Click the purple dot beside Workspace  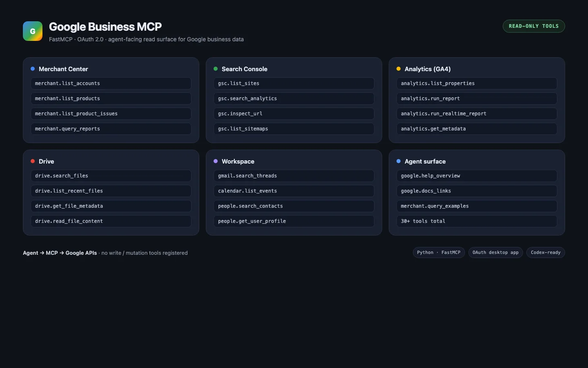(x=216, y=161)
